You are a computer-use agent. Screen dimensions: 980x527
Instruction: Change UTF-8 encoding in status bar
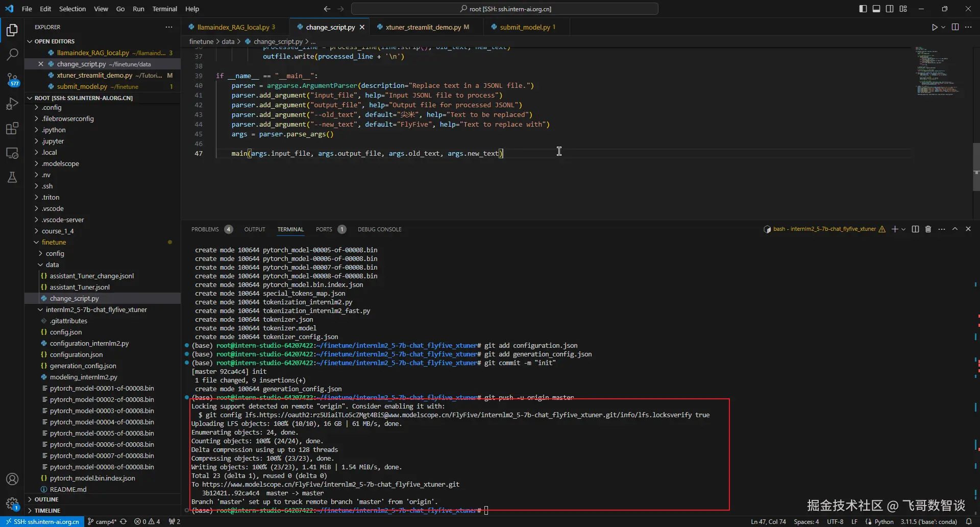(x=835, y=521)
